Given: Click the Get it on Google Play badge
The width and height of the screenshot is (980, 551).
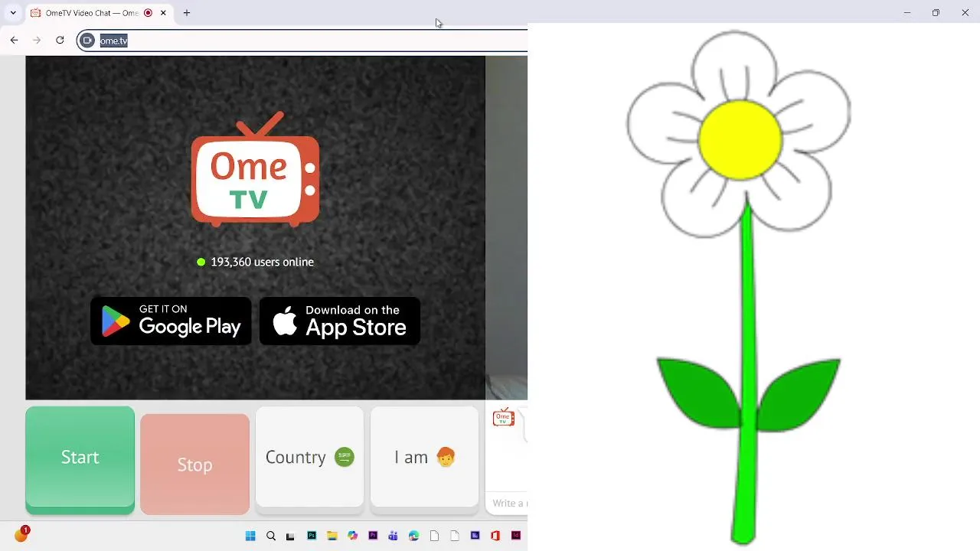Looking at the screenshot, I should click(171, 321).
